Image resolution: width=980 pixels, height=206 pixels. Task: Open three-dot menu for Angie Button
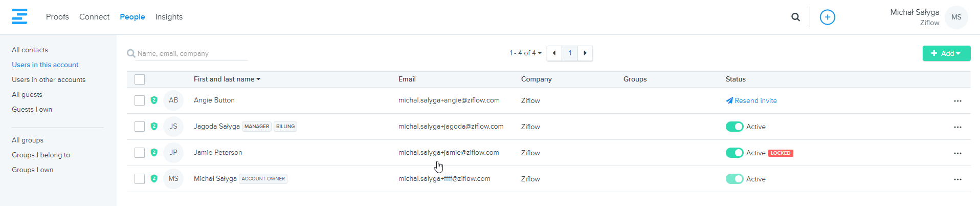coord(957,101)
